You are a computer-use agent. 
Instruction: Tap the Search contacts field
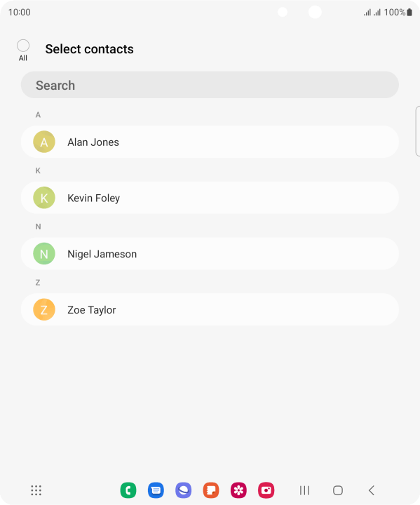click(210, 85)
